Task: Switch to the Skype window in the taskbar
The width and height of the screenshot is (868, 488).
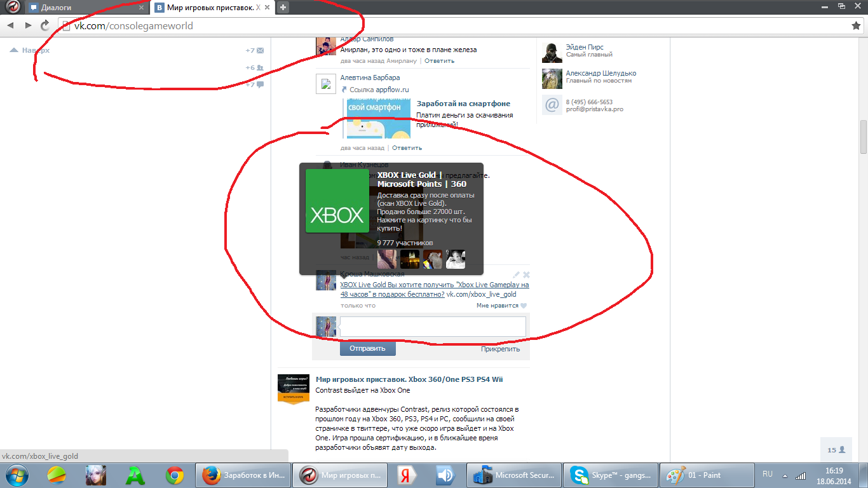Action: [611, 475]
